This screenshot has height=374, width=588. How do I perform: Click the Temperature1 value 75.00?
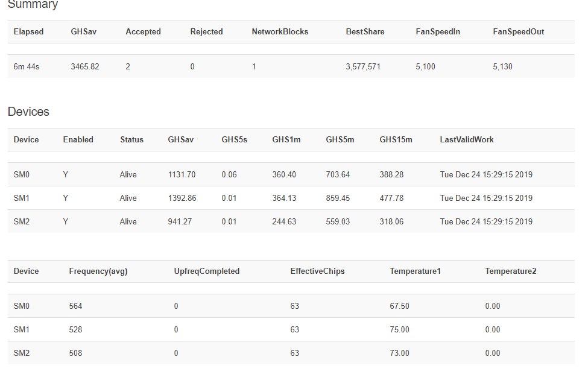click(x=399, y=330)
